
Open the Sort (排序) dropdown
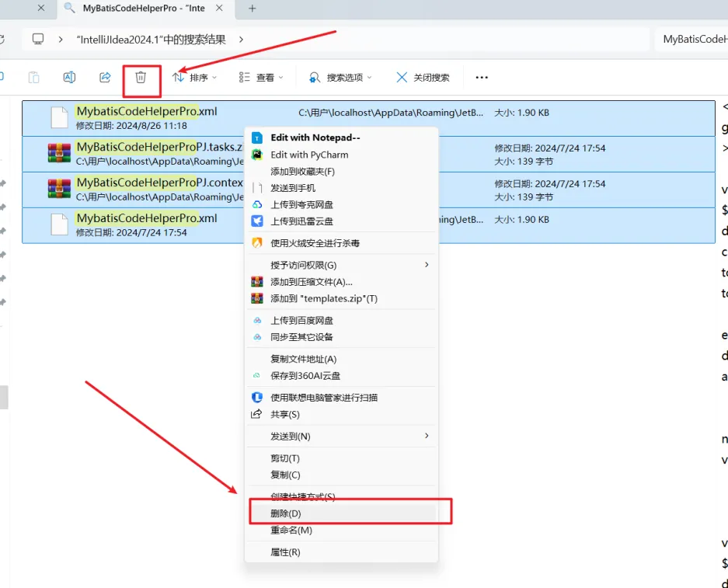click(194, 78)
